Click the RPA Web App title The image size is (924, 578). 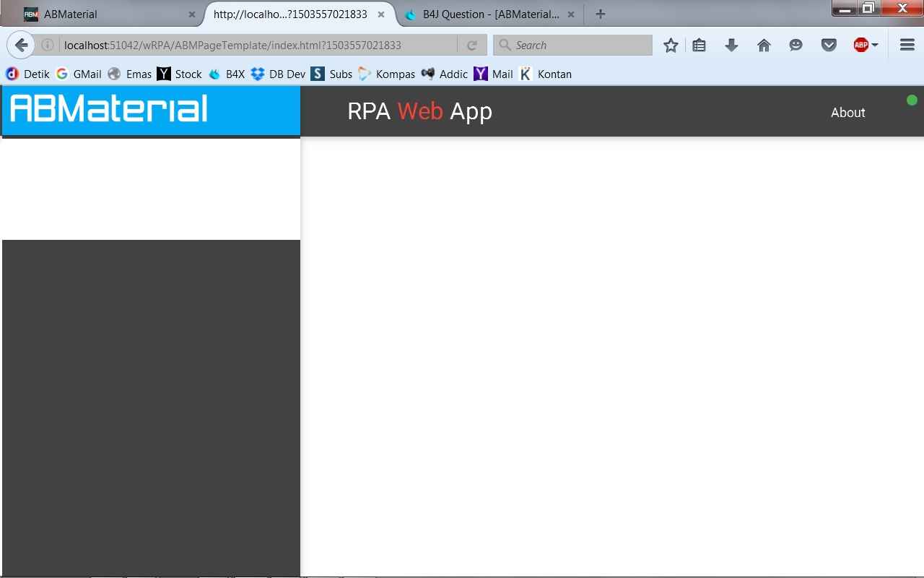419,111
